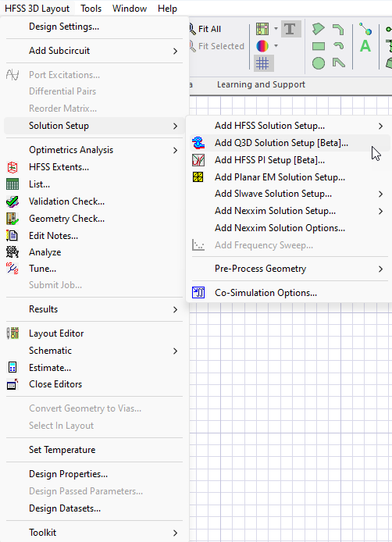Select the draw rectangle tool

click(x=319, y=46)
